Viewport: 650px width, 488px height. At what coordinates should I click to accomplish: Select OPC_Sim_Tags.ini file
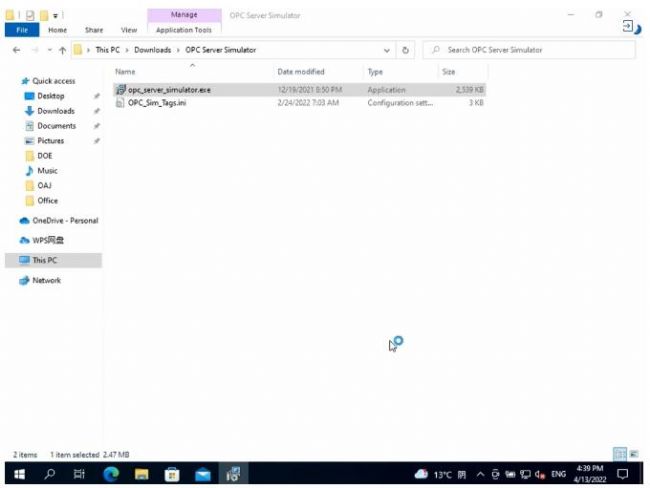[x=299, y=103]
